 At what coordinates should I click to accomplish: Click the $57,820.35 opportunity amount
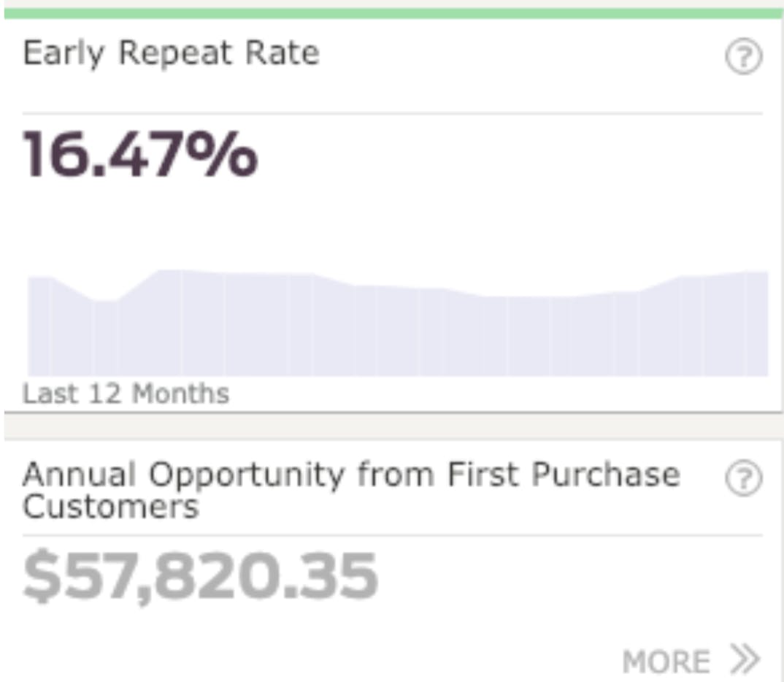tap(200, 576)
